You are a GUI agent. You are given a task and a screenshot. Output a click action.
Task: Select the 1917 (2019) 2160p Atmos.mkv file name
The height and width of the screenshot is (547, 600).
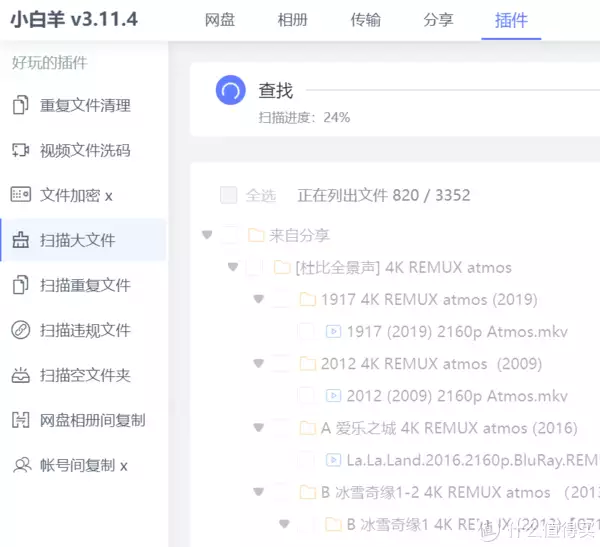coord(457,331)
